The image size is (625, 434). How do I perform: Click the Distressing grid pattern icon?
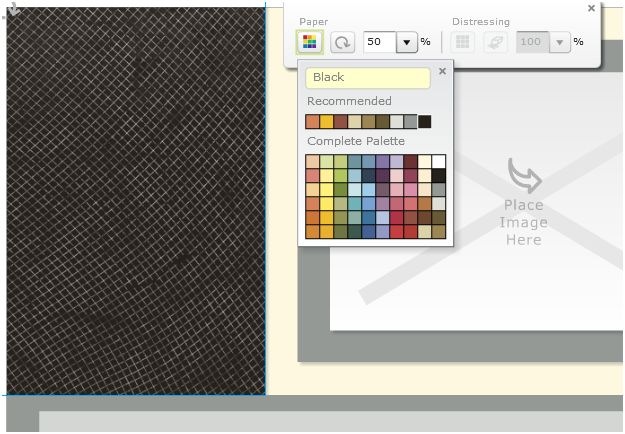tap(462, 42)
